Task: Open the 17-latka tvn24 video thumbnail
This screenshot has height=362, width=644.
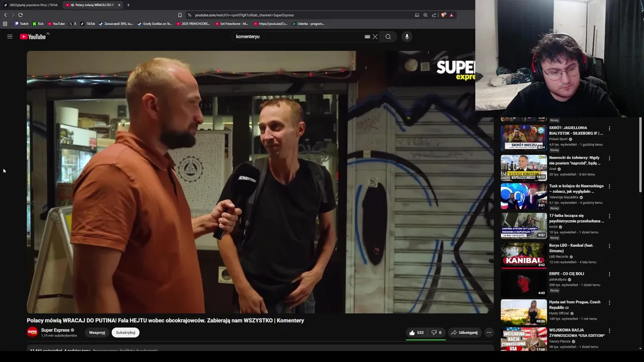Action: coord(524,225)
